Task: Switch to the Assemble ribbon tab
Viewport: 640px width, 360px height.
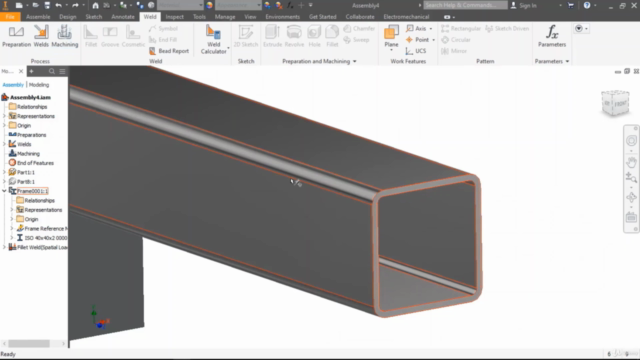Action: (38, 17)
